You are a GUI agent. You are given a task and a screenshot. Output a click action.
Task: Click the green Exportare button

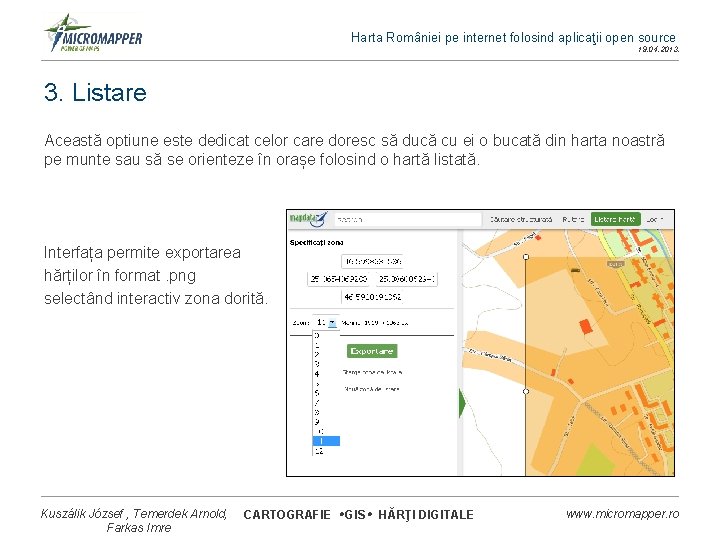pos(372,351)
